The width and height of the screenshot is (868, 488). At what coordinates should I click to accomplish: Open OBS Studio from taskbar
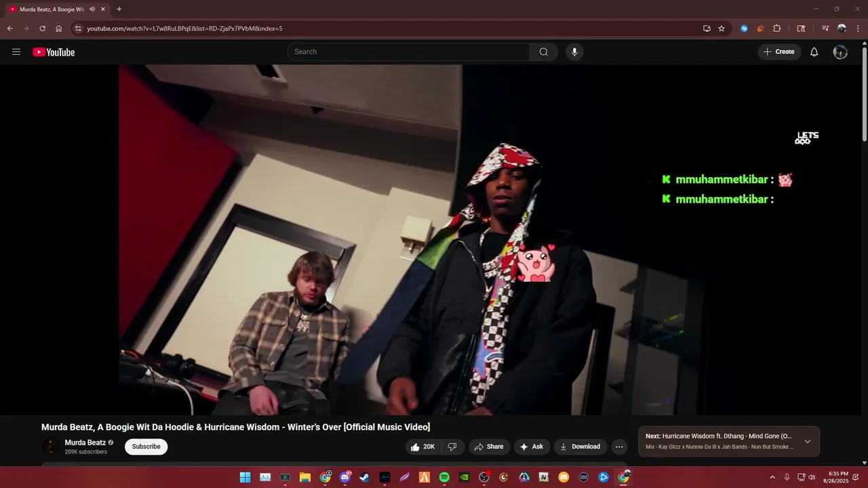click(x=484, y=477)
